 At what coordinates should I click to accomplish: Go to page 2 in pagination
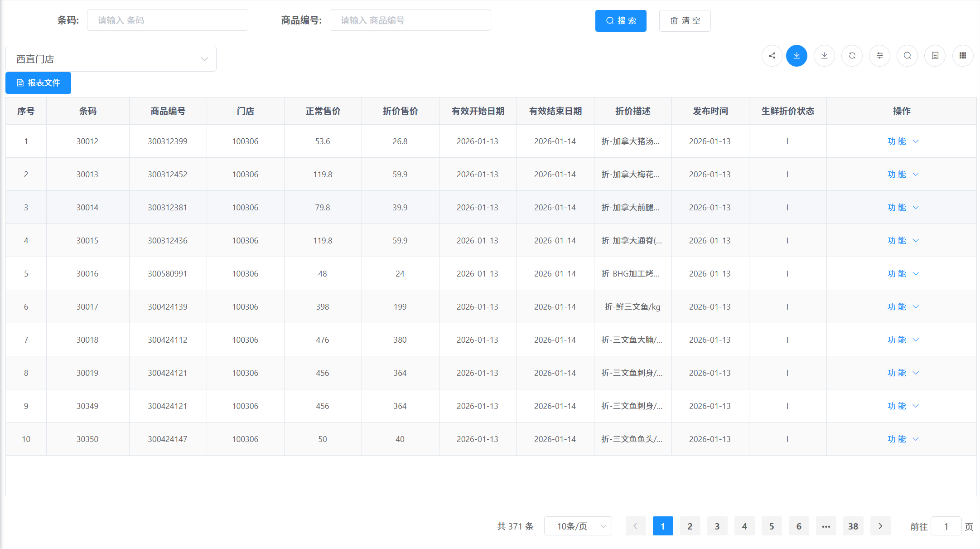(x=690, y=526)
